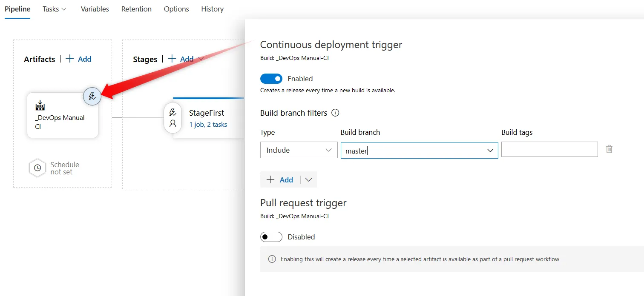644x296 pixels.
Task: Click the Build tags input field
Action: [x=549, y=150]
